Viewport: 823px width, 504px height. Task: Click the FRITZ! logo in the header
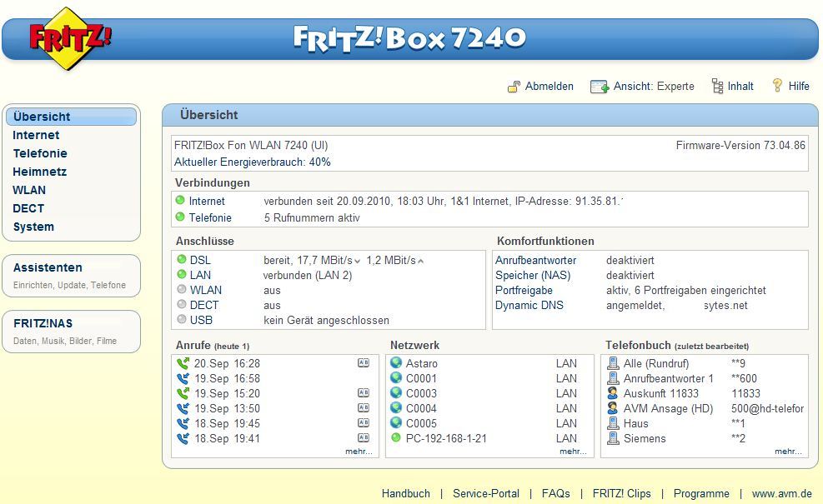pyautogui.click(x=70, y=39)
